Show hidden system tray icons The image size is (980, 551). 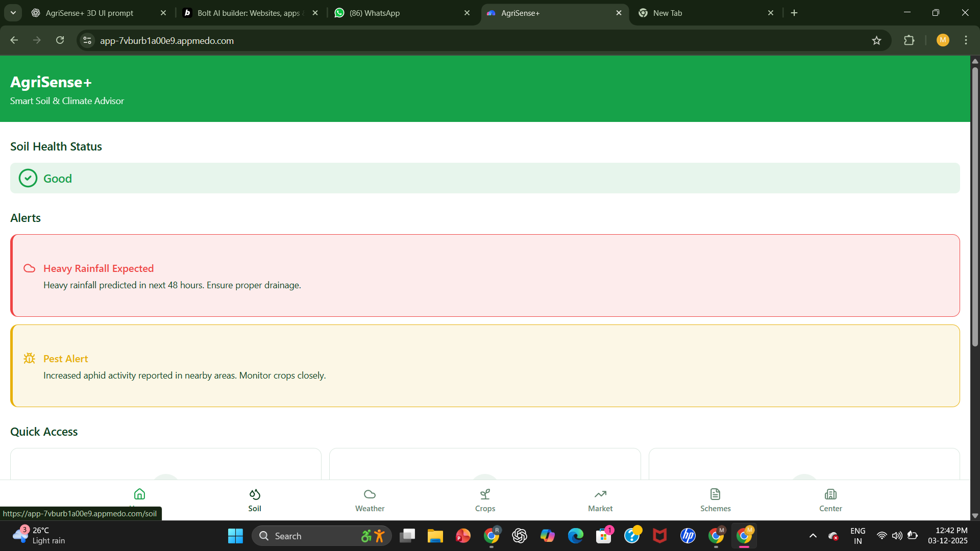(x=813, y=536)
